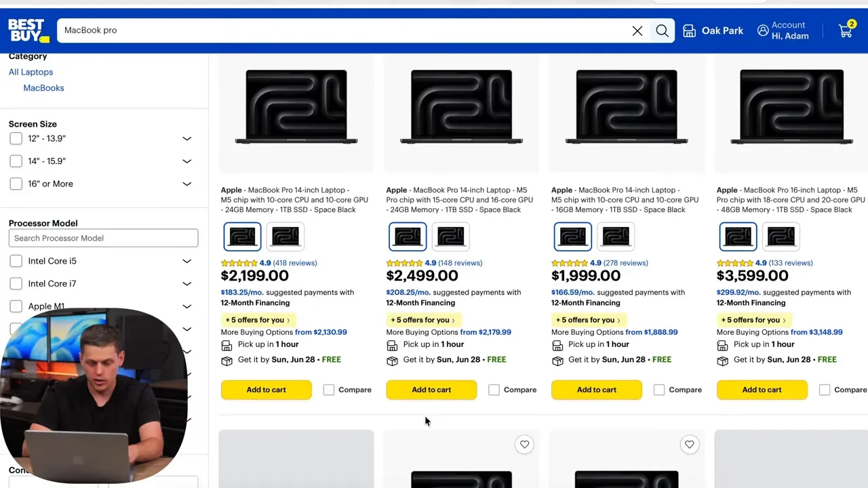View the shopping cart

click(846, 29)
